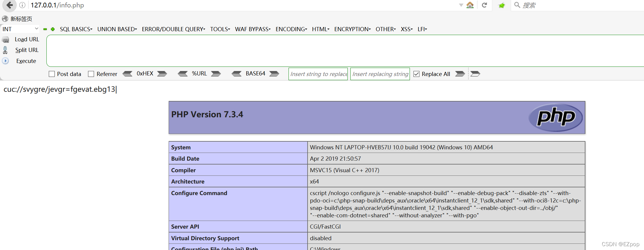Viewport: 644px width, 250px height.
Task: Click the Load URL icon
Action: [6, 39]
